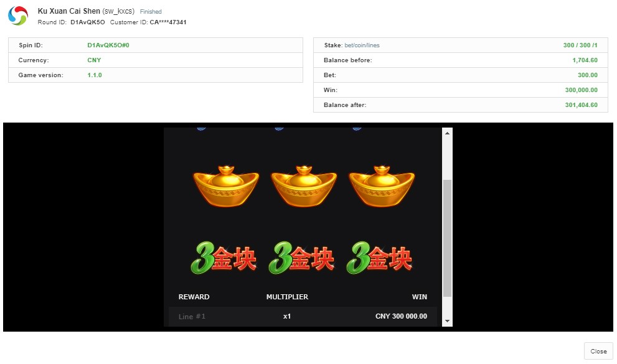Viewport: 617px width, 364px height.
Task: Click the Balance before label
Action: coord(348,60)
